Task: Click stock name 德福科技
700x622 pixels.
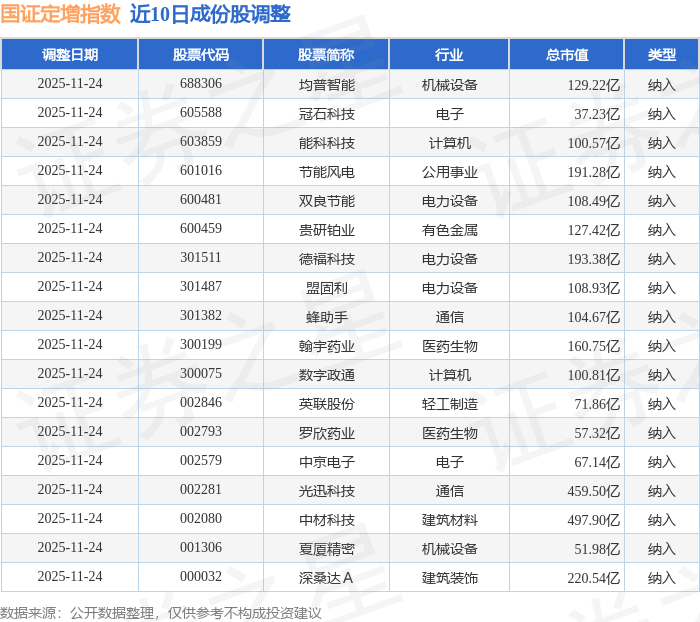Action: (x=327, y=259)
